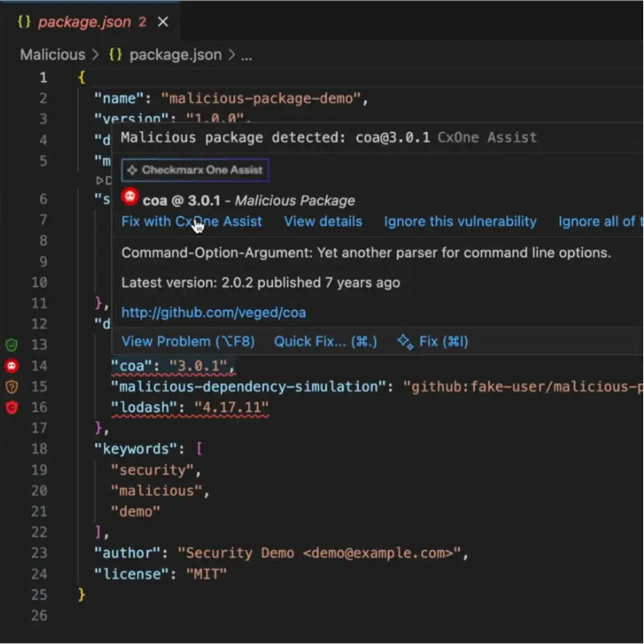The width and height of the screenshot is (644, 644).
Task: Select the red skull malicious icon beside line 14
Action: point(12,365)
